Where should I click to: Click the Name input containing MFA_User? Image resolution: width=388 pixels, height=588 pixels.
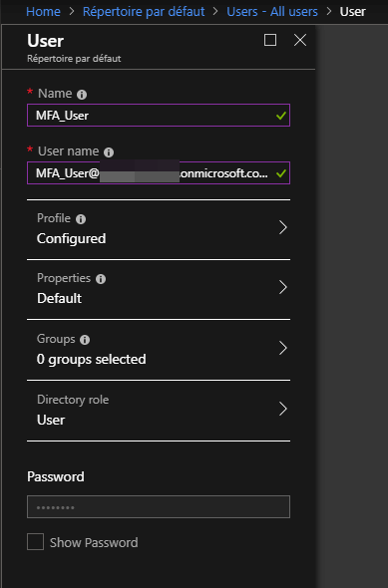coord(159,116)
